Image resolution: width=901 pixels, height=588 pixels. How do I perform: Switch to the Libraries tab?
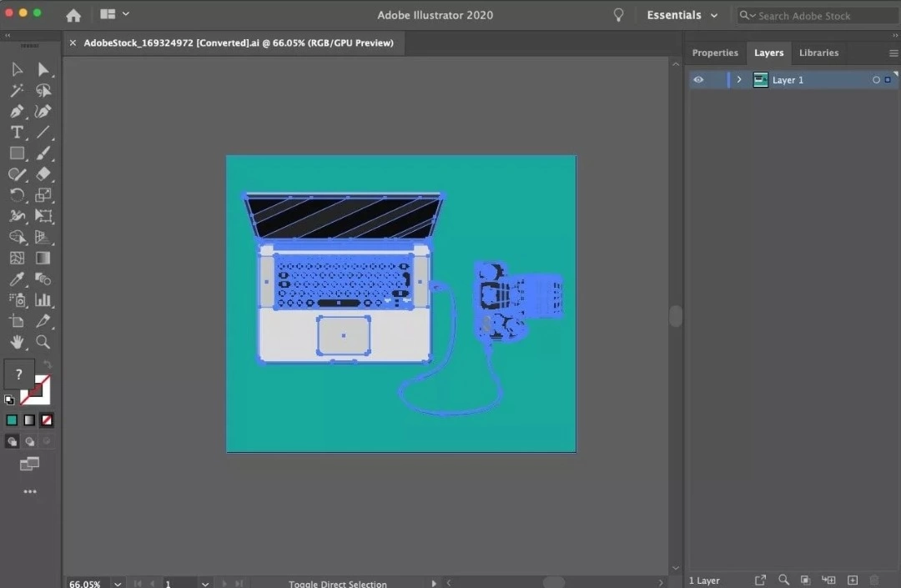818,53
